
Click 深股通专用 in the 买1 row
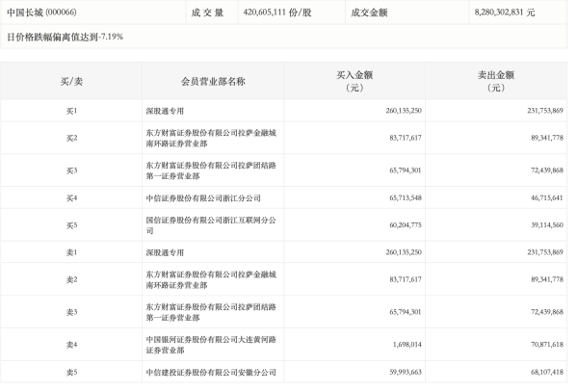[165, 111]
